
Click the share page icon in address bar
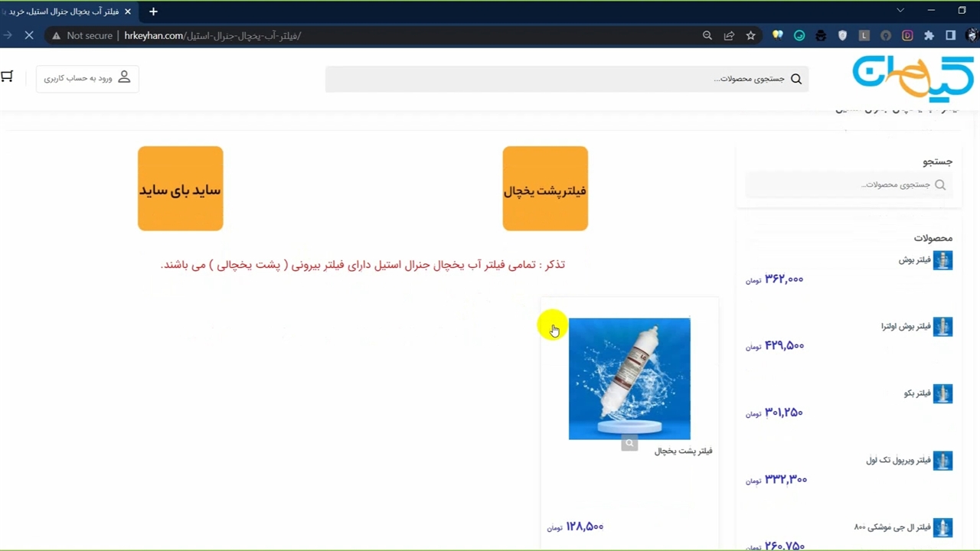click(729, 36)
